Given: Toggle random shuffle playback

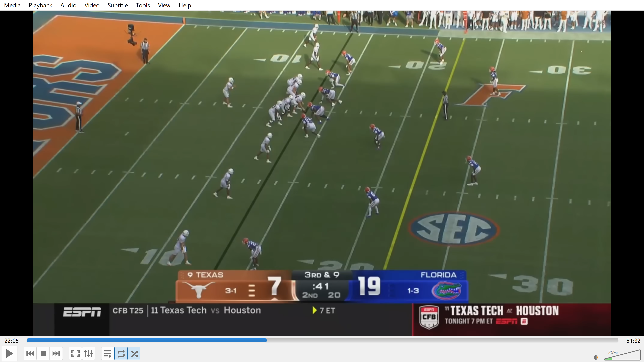Looking at the screenshot, I should pos(134,353).
